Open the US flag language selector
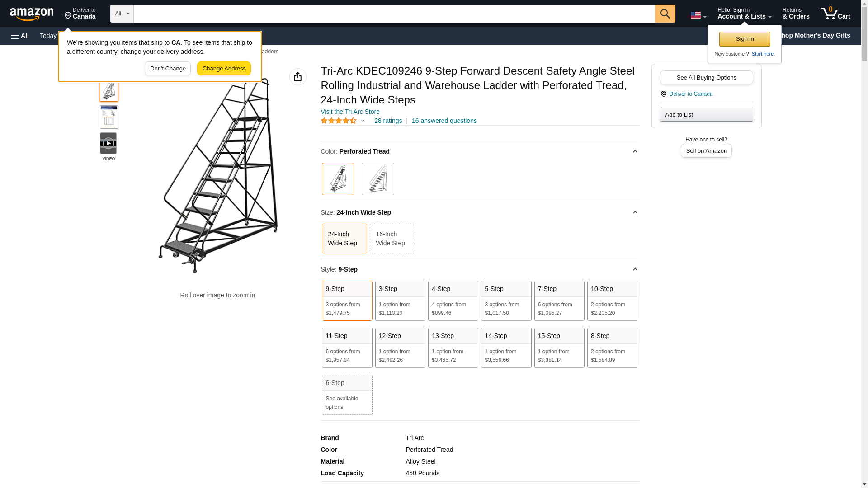The image size is (868, 488). coord(698,15)
